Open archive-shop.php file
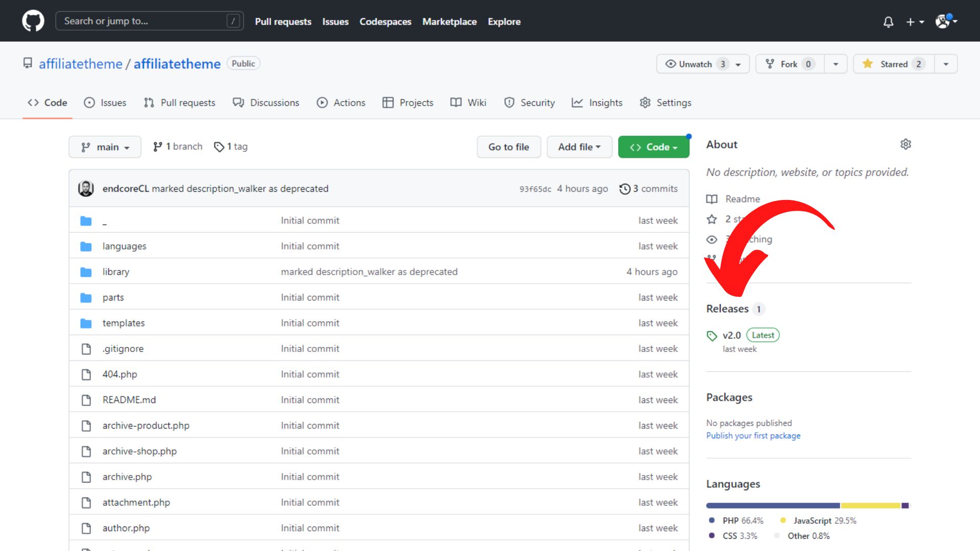Screen dimensions: 980x551 click(139, 451)
